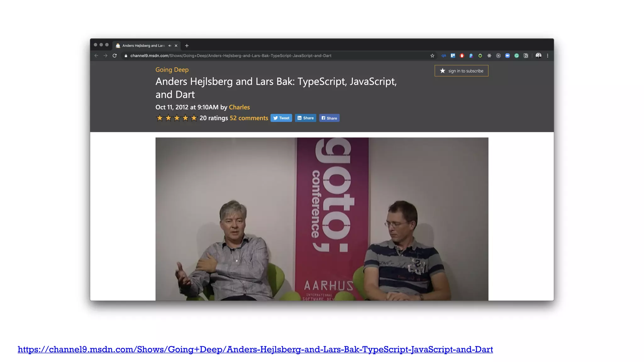644x362 pixels.
Task: Open the Trello extension
Action: [453, 56]
